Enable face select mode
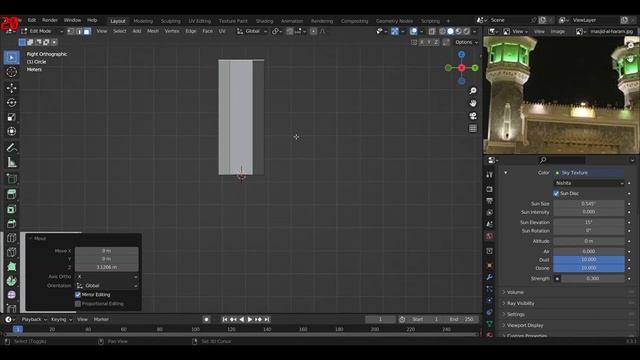The height and width of the screenshot is (360, 640). tap(87, 31)
